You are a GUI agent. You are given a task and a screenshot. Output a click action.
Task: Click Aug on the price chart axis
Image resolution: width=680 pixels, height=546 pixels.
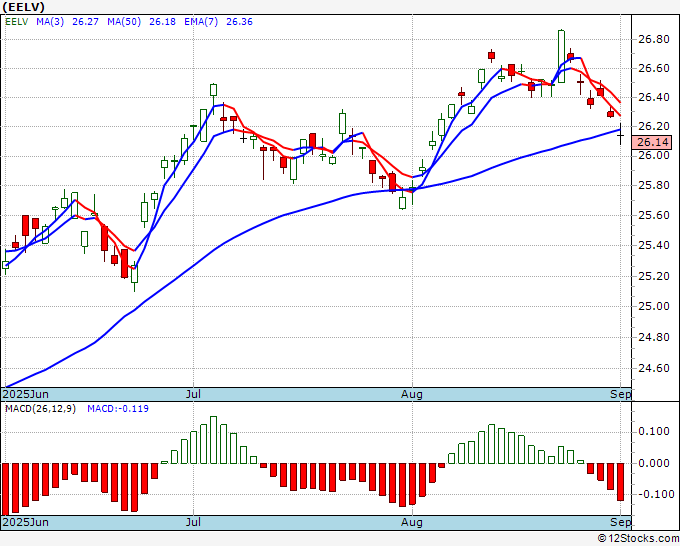[412, 394]
